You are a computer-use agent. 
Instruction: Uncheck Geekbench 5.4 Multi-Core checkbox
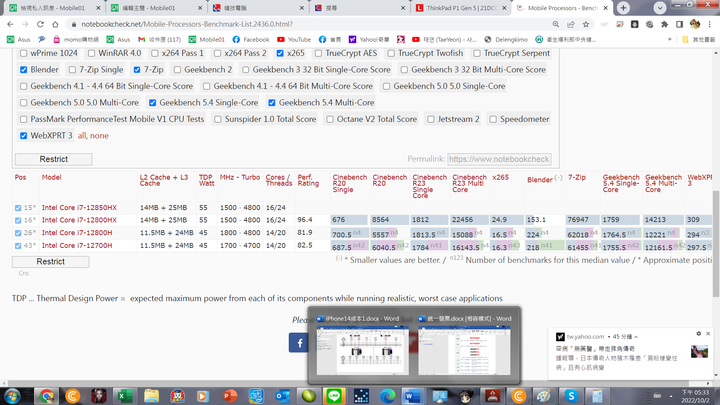272,103
